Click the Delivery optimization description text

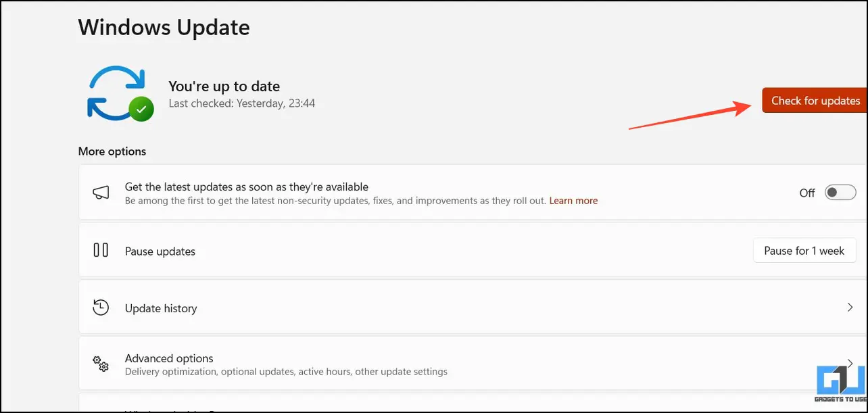tap(286, 372)
